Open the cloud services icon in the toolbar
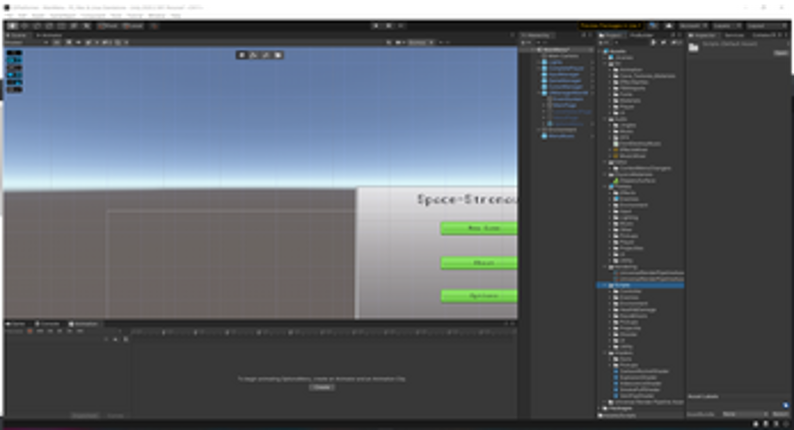The height and width of the screenshot is (430, 794). 669,26
